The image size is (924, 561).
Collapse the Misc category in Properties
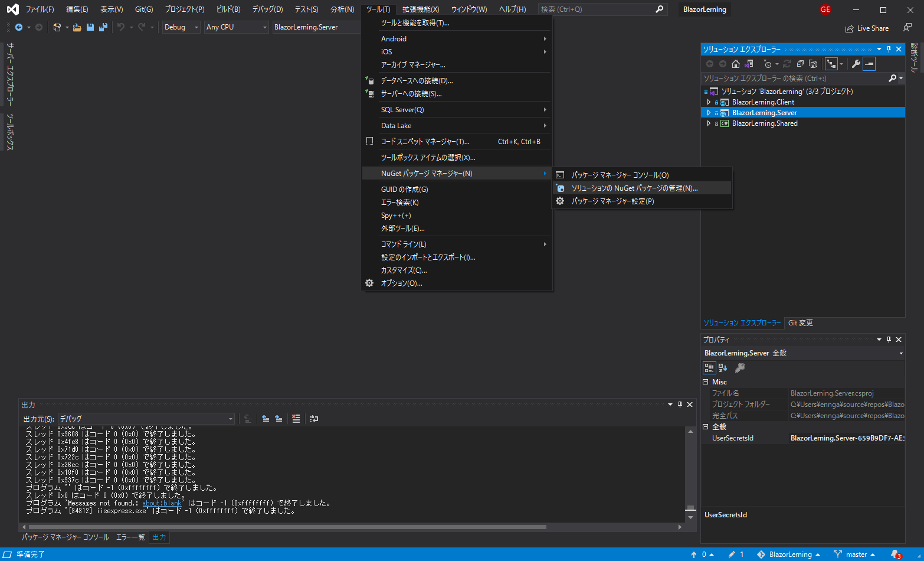coord(706,382)
